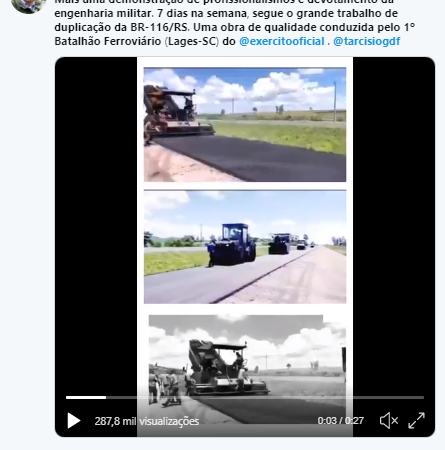Open the @tarcisiogdf profile link
This screenshot has height=450, width=445.
point(367,41)
